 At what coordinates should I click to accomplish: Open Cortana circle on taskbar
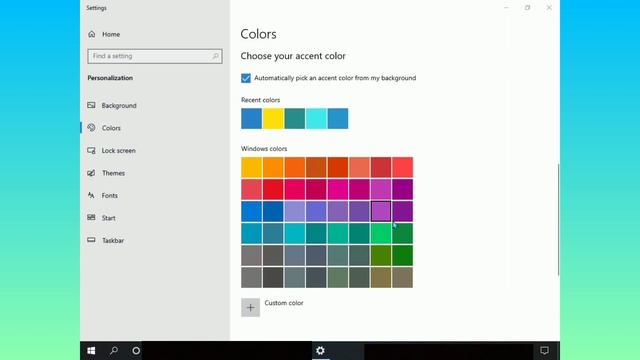click(x=136, y=351)
